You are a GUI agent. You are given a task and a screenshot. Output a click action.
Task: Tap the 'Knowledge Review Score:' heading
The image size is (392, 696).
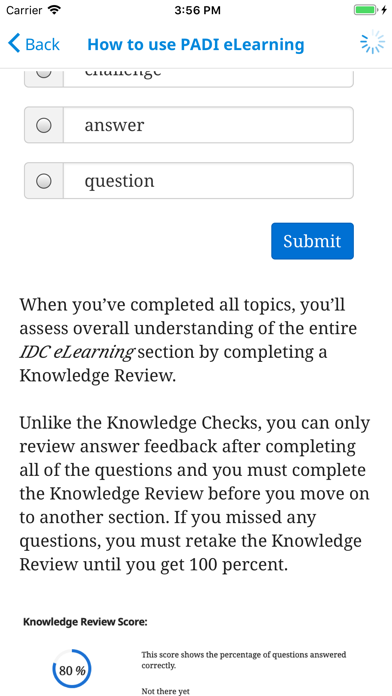(85, 622)
